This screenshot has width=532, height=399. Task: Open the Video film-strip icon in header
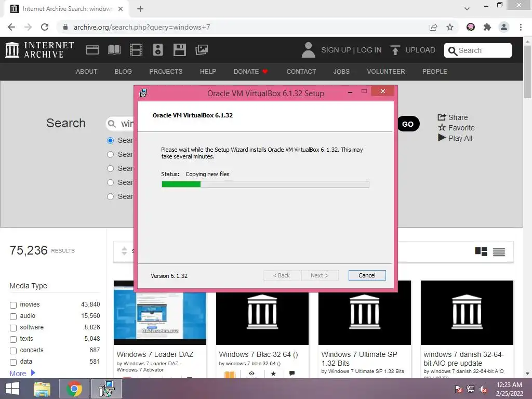(x=136, y=50)
